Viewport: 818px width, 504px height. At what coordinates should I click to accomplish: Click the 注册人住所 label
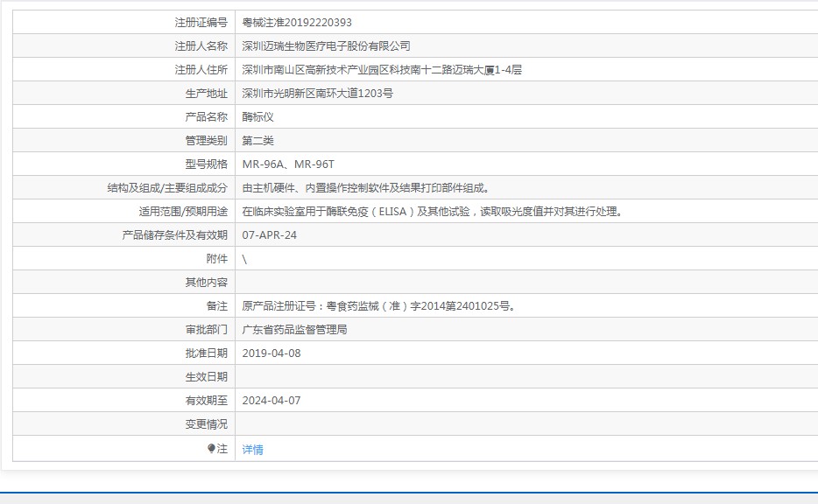(x=201, y=70)
